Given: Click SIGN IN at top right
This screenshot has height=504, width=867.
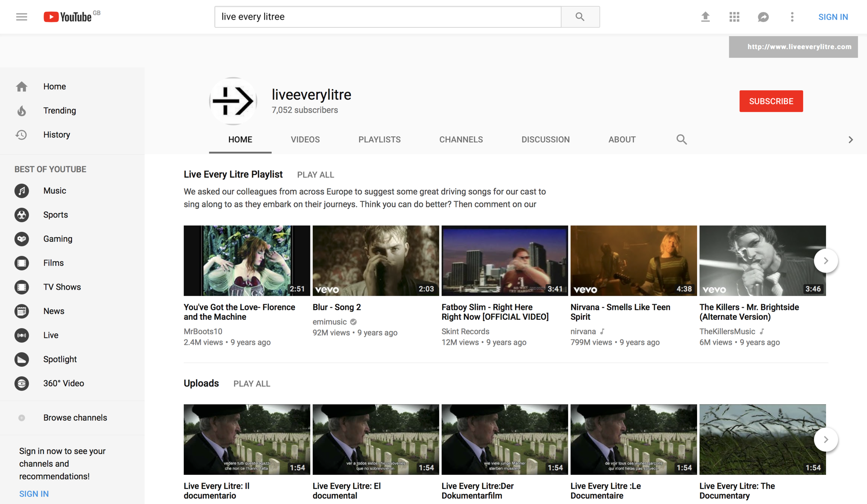Looking at the screenshot, I should pyautogui.click(x=833, y=17).
